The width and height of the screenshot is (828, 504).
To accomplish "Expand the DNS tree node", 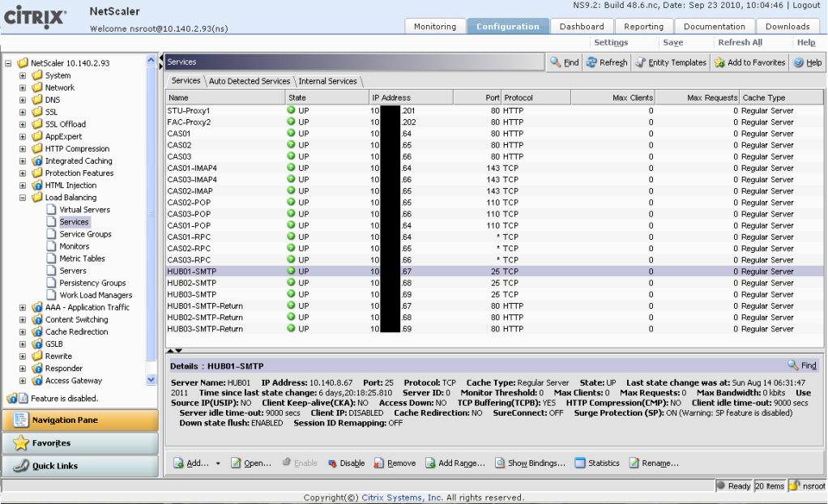I will point(22,100).
